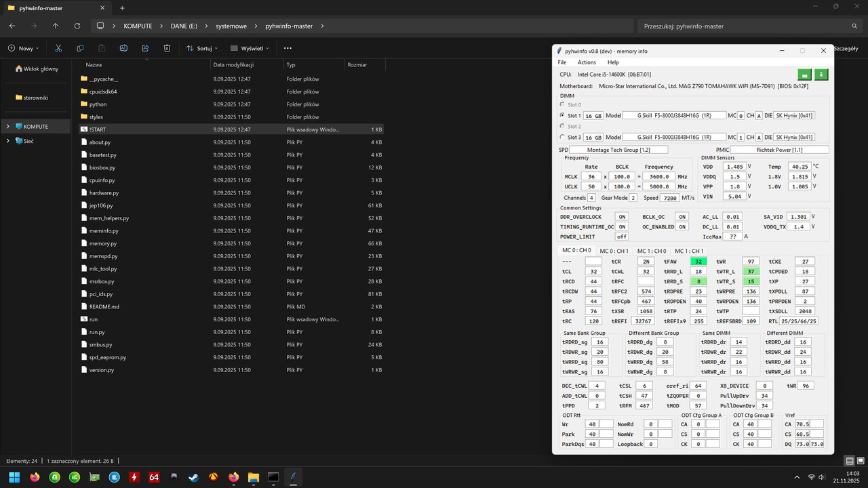This screenshot has width=868, height=488.
Task: Click the Cut scissors icon in Explorer toolbar
Action: point(58,48)
